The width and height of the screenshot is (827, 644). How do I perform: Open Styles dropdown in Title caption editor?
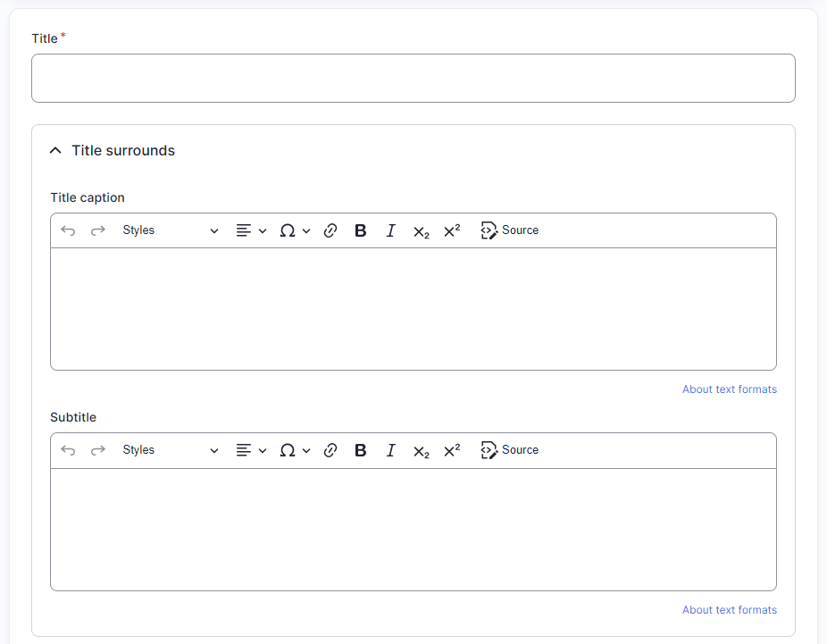(171, 230)
